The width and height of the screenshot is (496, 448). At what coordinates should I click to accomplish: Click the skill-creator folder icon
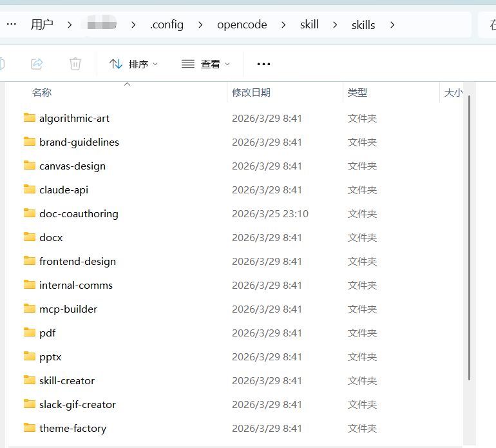30,380
